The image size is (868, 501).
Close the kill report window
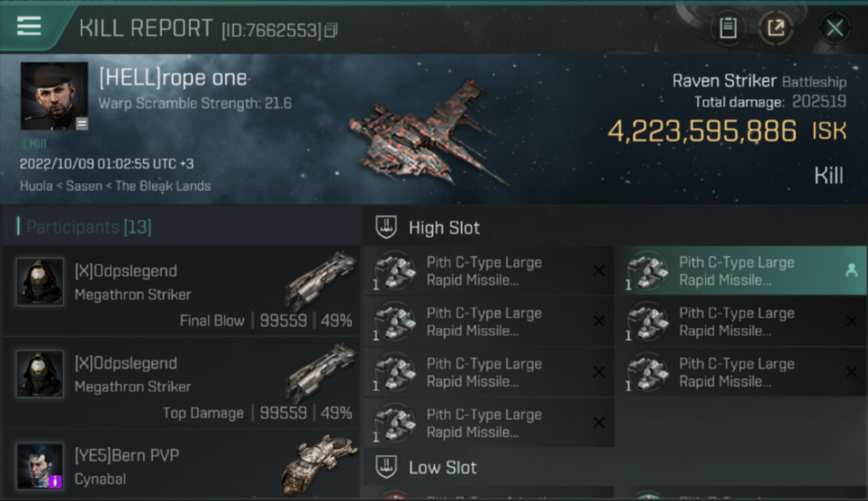point(835,28)
